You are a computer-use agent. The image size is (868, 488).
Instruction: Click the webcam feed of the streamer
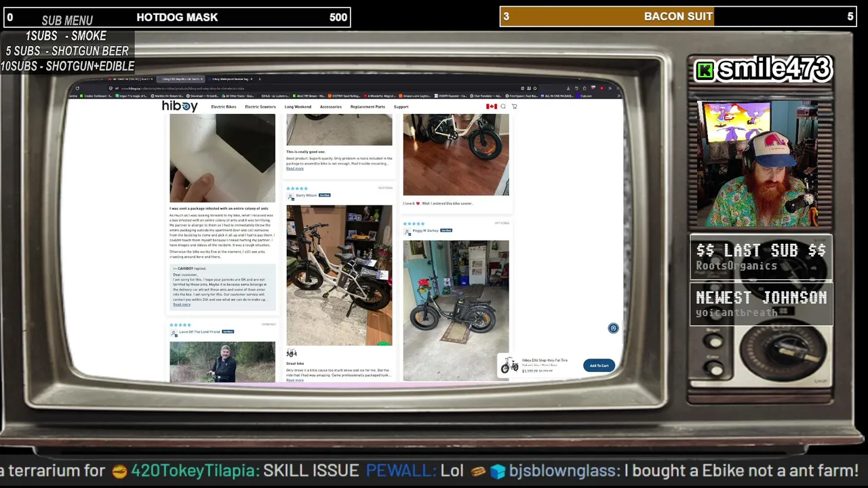tap(757, 163)
